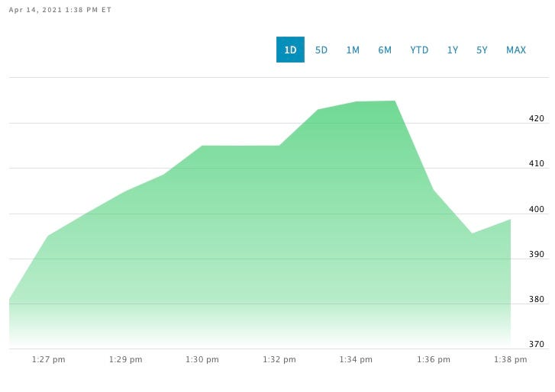Click the 1:34 pm axis label
The width and height of the screenshot is (555, 392).
[356, 359]
